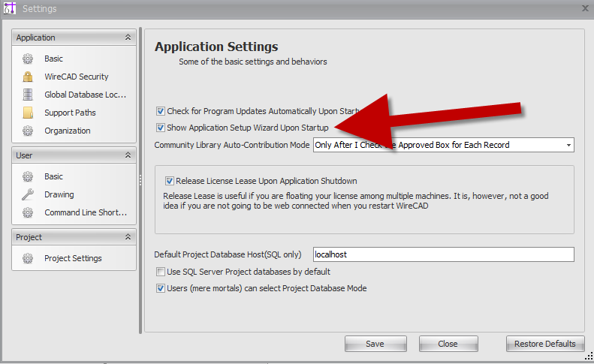Toggle Check for Program Updates Automatically checkbox
594x364 pixels.
(161, 111)
